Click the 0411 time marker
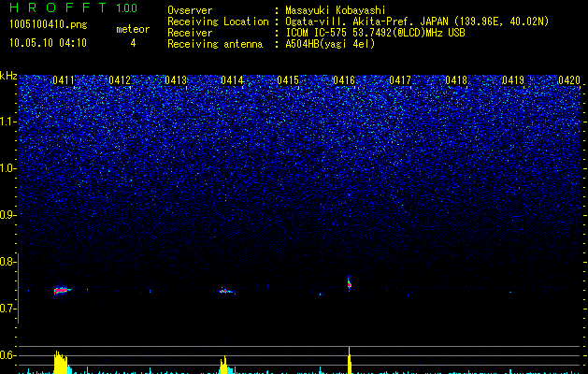The width and height of the screenshot is (588, 374). pos(64,80)
